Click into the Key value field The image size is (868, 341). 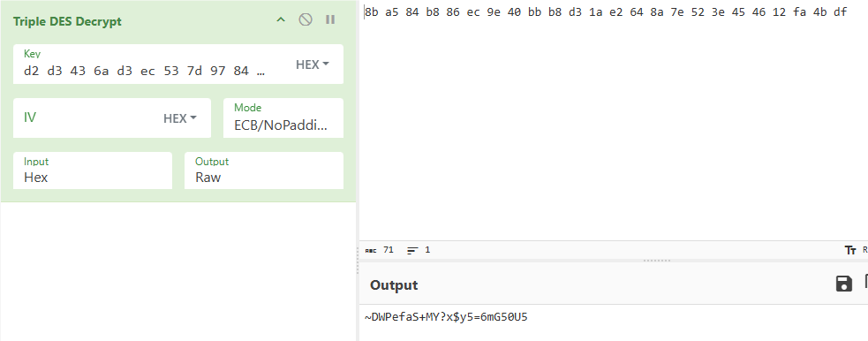(x=145, y=71)
